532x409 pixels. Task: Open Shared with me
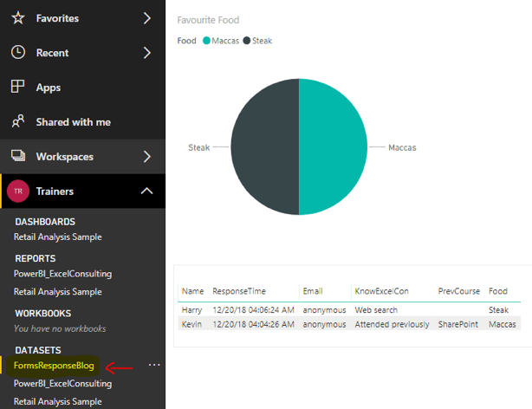click(x=74, y=122)
